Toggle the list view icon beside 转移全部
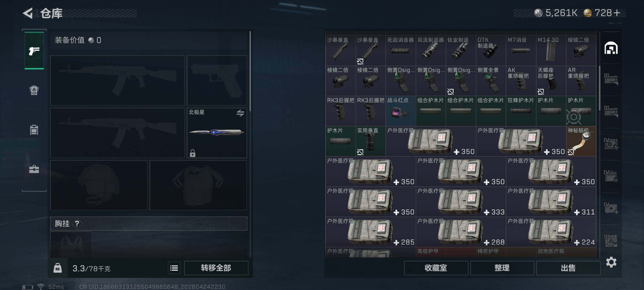 [174, 268]
